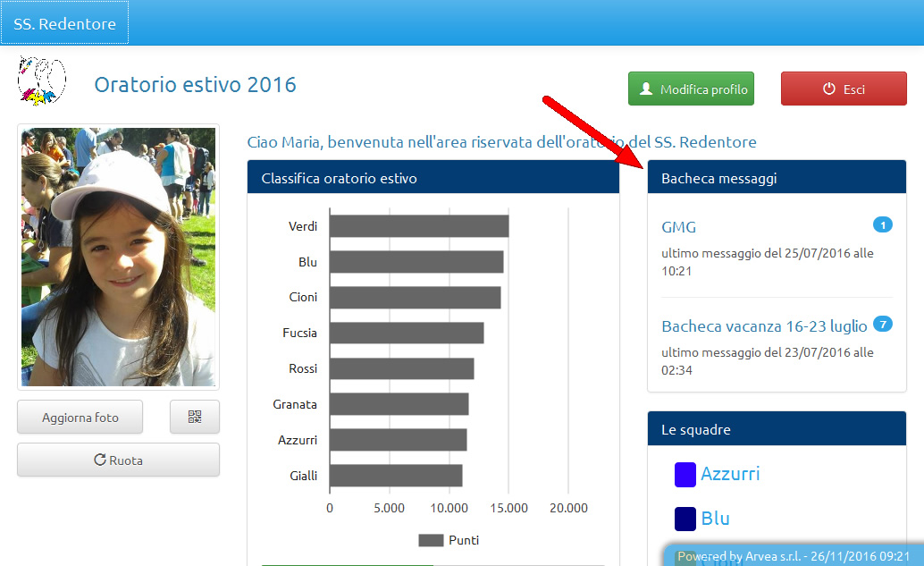Open the SS. Redentore home link
This screenshot has height=566, width=924.
65,23
